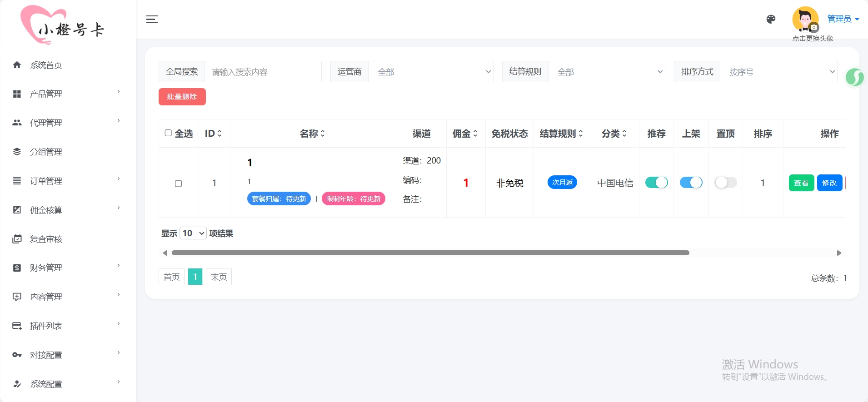Click the 次月返 badge
This screenshot has width=868, height=402.
[x=562, y=182]
